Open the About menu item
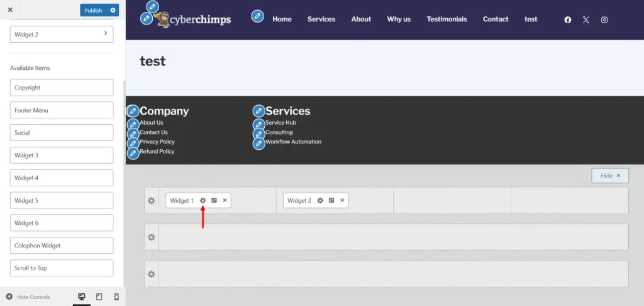 (x=361, y=19)
